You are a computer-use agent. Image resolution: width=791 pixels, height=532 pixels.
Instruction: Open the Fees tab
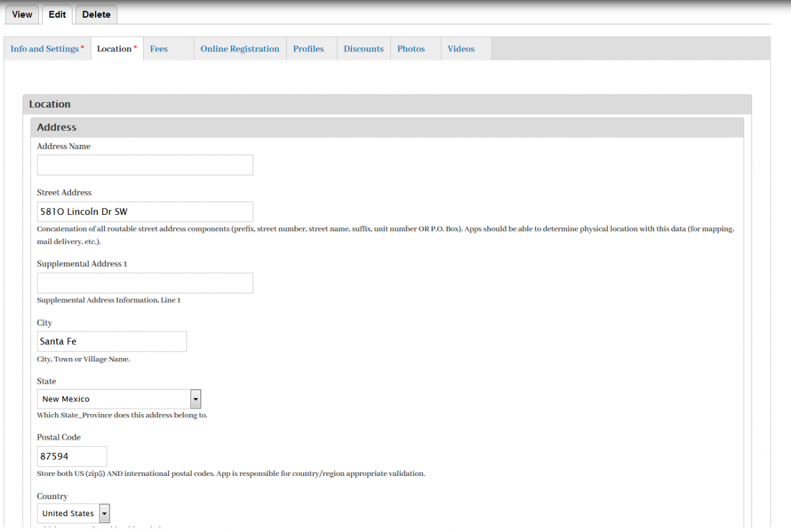[x=159, y=49]
